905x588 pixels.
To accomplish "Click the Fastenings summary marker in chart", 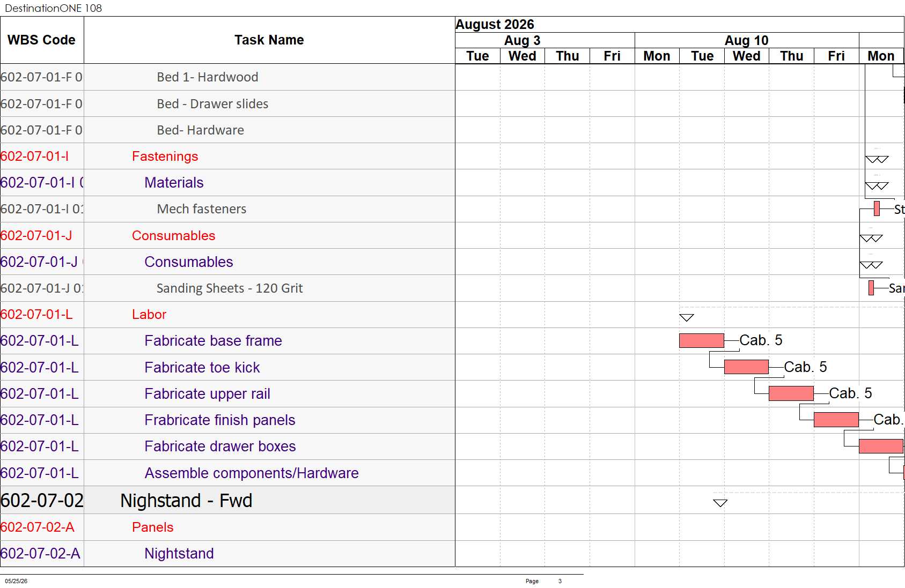I will [877, 159].
